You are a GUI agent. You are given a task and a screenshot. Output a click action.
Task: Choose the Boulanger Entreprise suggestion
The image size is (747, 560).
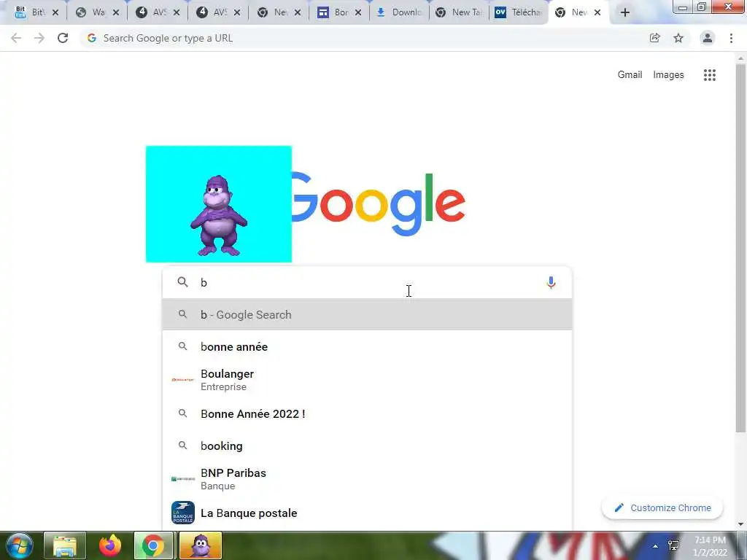(367, 379)
